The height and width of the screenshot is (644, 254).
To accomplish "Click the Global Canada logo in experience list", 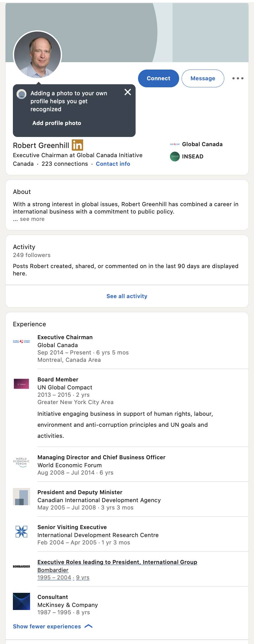I will 21,341.
